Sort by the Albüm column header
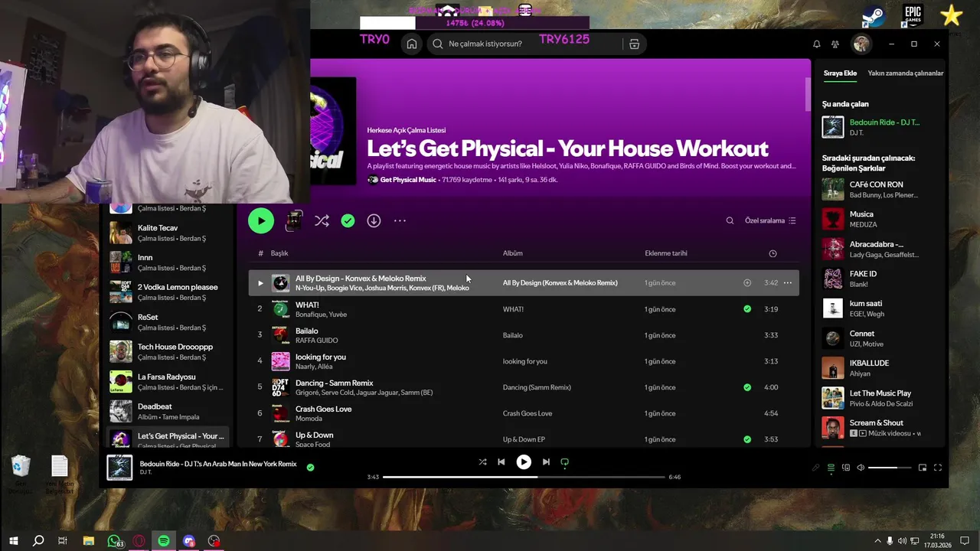This screenshot has height=551, width=980. coord(513,253)
